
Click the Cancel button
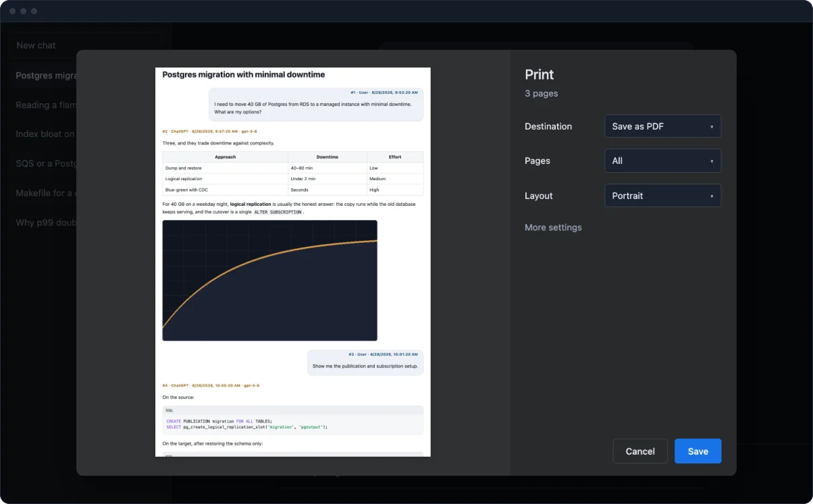pos(640,451)
